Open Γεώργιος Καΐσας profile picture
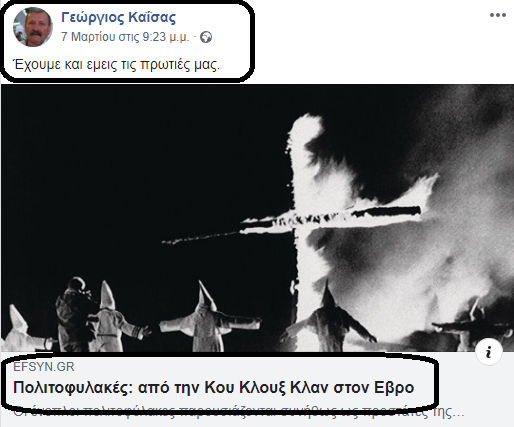This screenshot has height=427, width=514. (33, 27)
